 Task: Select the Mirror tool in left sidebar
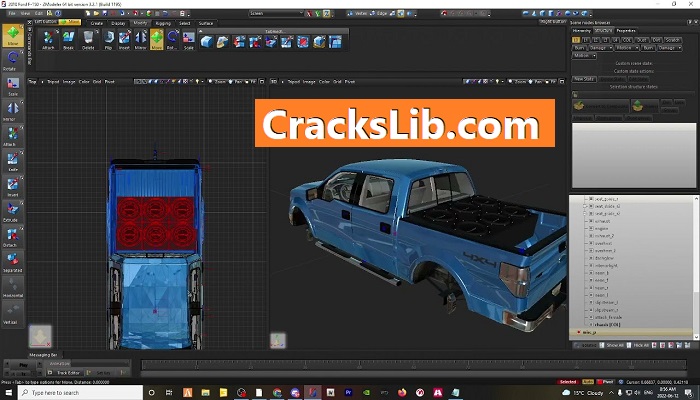pos(12,111)
